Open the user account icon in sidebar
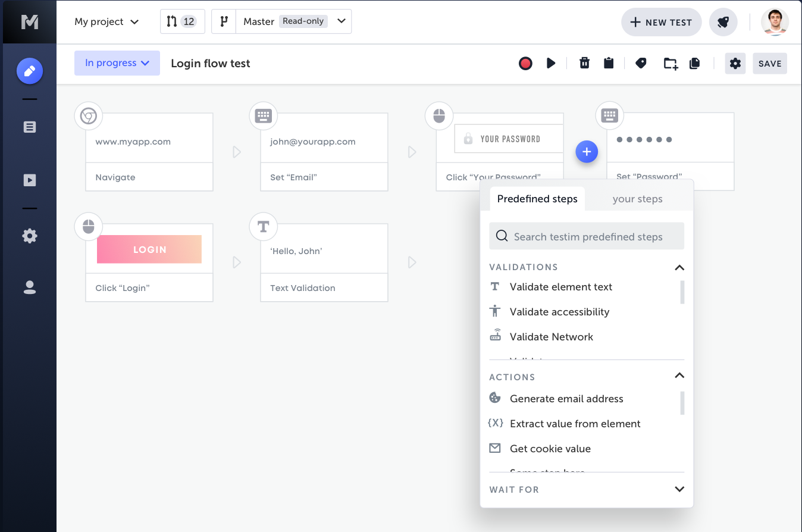Viewport: 802px width, 532px height. 30,287
